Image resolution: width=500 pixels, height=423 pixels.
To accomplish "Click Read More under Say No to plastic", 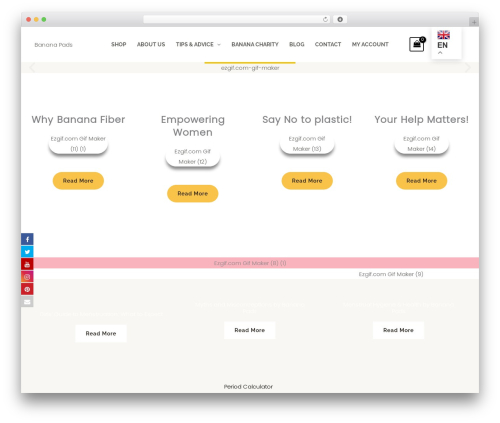I will (x=307, y=181).
